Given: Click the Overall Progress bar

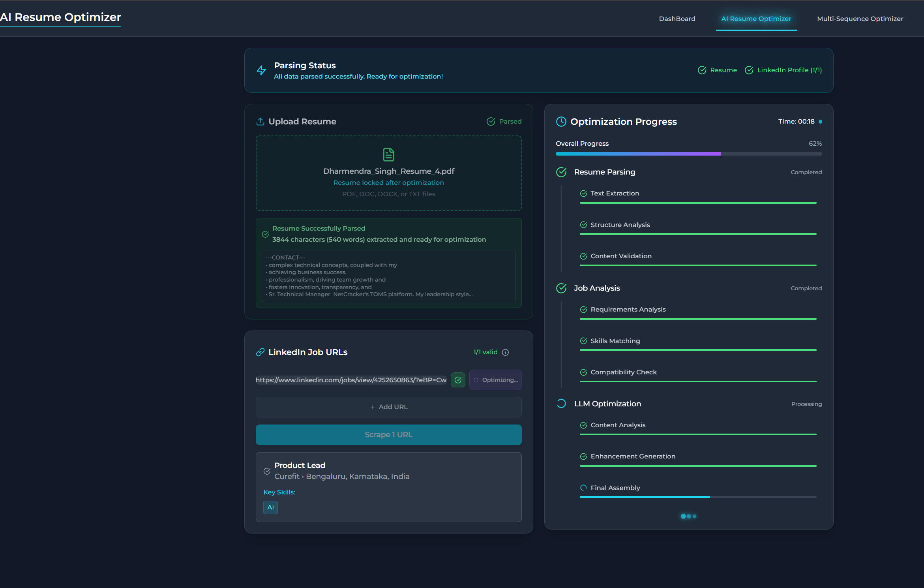Looking at the screenshot, I should 688,154.
